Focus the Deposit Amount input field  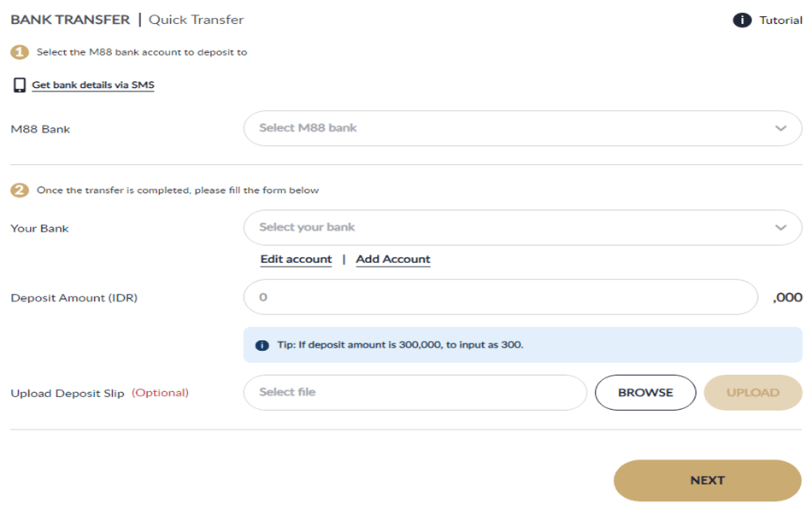[500, 297]
